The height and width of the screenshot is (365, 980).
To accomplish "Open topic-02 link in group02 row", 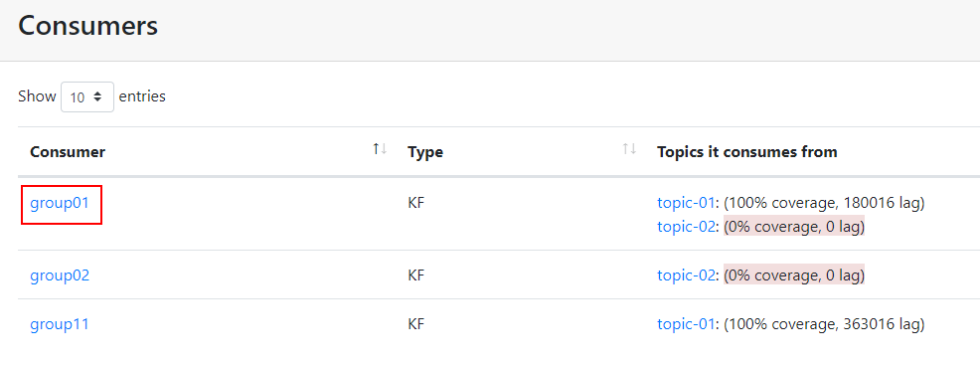I will pos(686,275).
